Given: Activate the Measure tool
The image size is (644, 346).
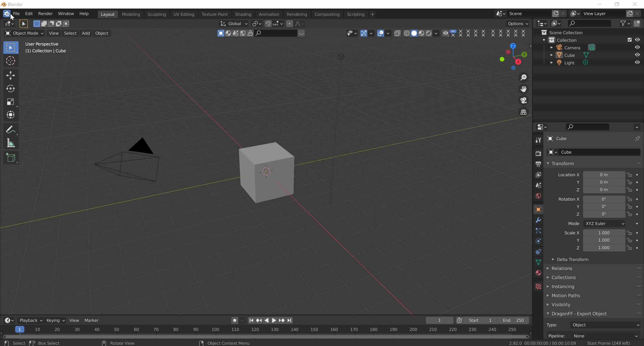Looking at the screenshot, I should 11,143.
